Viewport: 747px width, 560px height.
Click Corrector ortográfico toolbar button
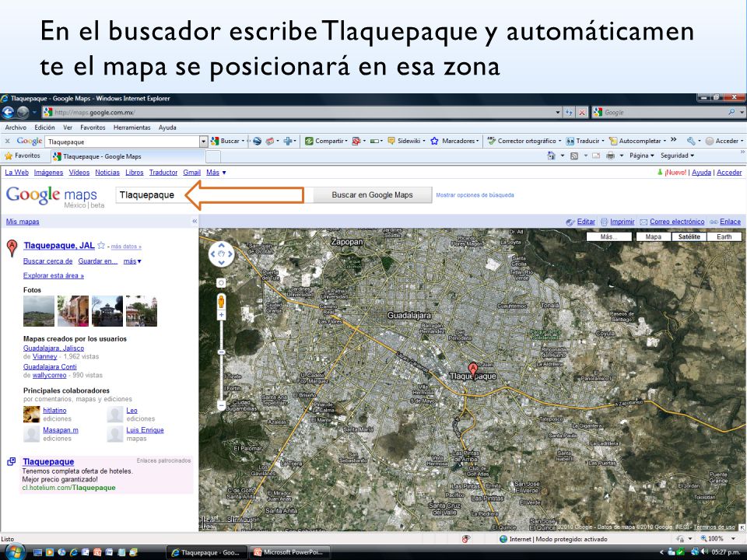coord(524,141)
